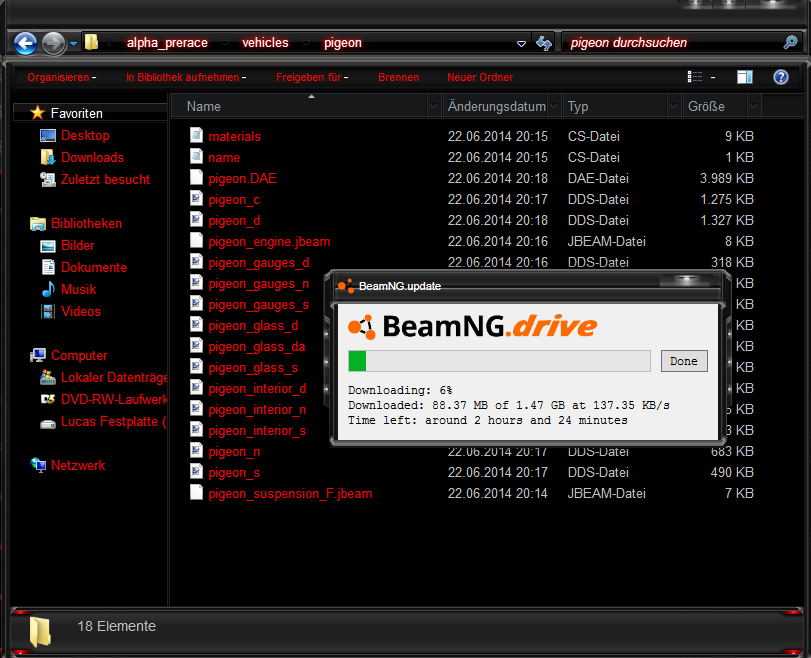
Task: Open Downloads in the sidebar
Action: 92,157
